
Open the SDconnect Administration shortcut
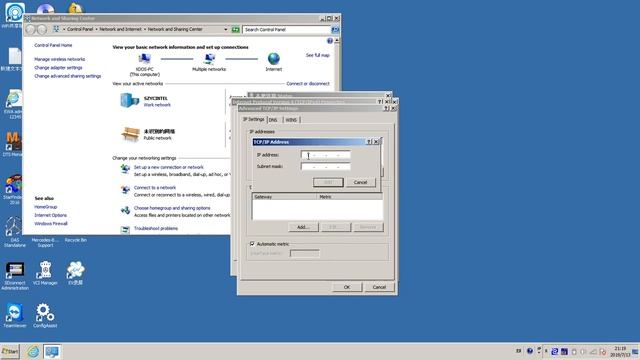(15, 276)
